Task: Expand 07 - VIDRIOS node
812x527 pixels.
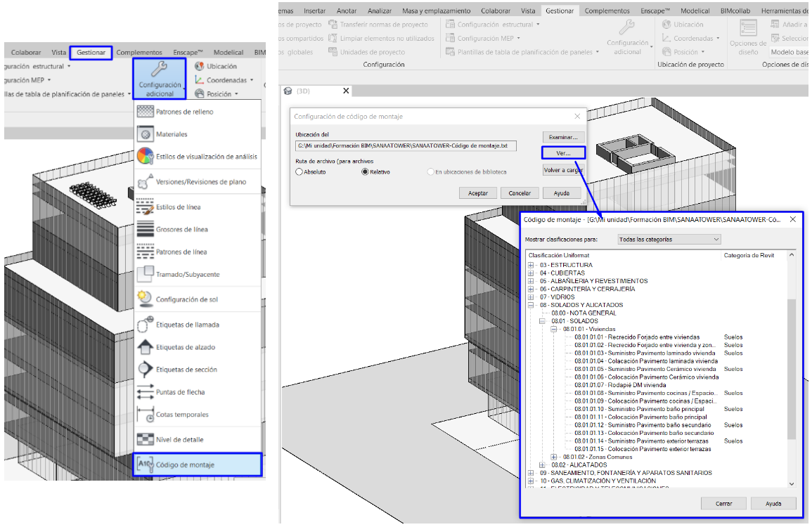Action: pos(531,297)
